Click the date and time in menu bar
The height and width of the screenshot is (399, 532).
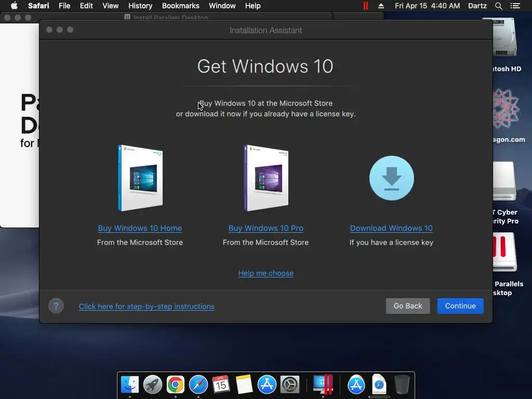[427, 6]
